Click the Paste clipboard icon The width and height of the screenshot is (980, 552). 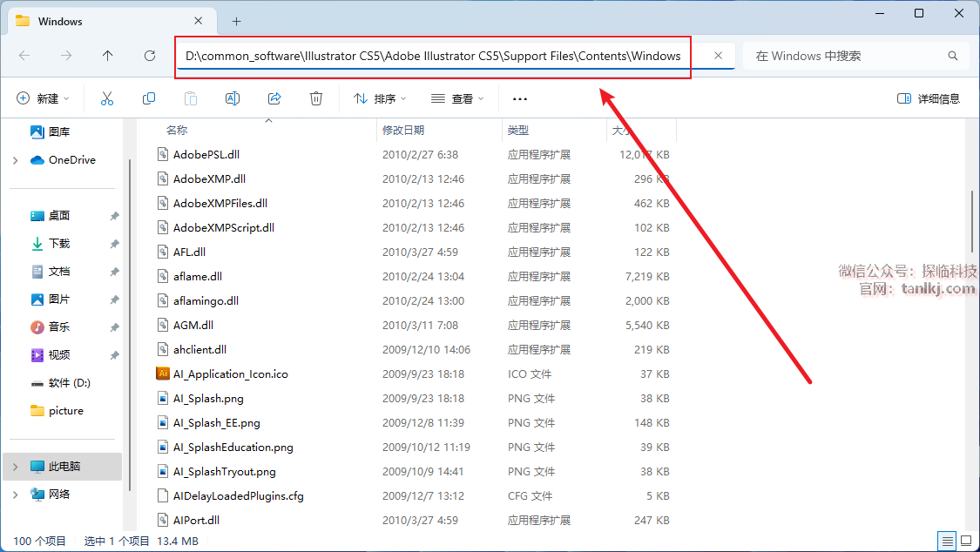pyautogui.click(x=191, y=98)
